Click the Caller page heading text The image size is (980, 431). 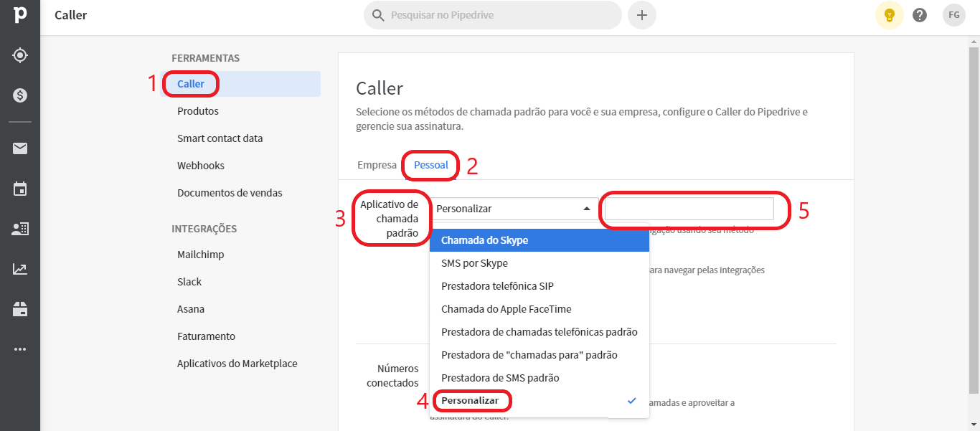[x=380, y=88]
